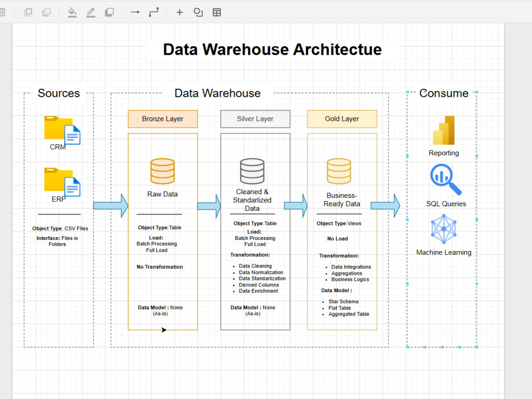Click the ERP label text
Image resolution: width=532 pixels, height=399 pixels.
point(59,199)
